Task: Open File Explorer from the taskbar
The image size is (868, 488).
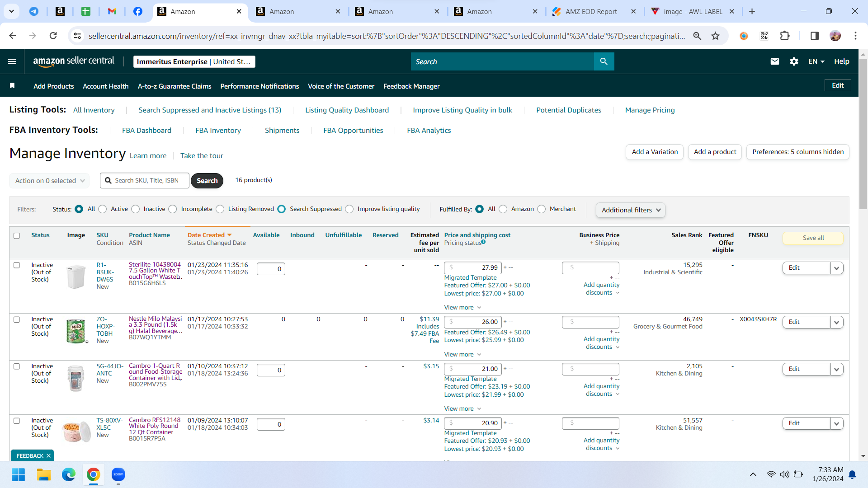Action: point(44,474)
